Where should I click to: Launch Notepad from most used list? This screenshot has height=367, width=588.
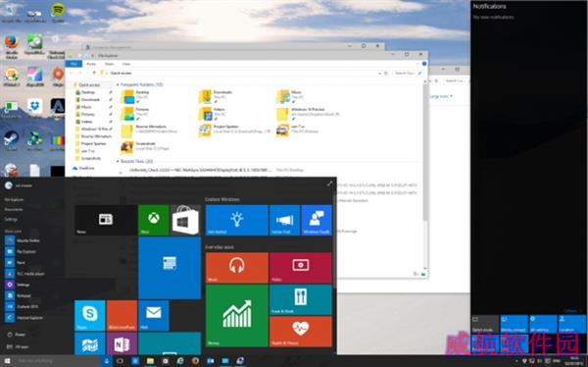click(x=19, y=295)
